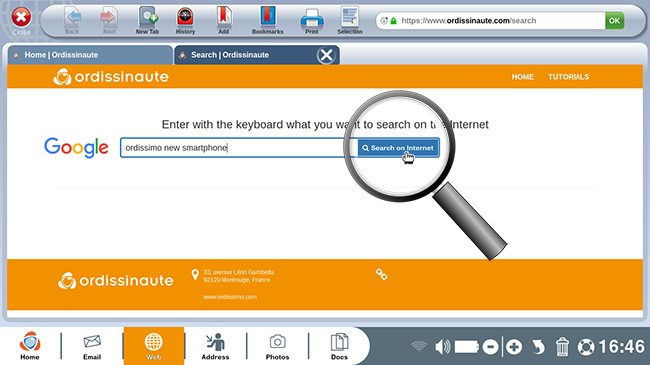
Task: Click the footer location pin icon
Action: point(195,275)
